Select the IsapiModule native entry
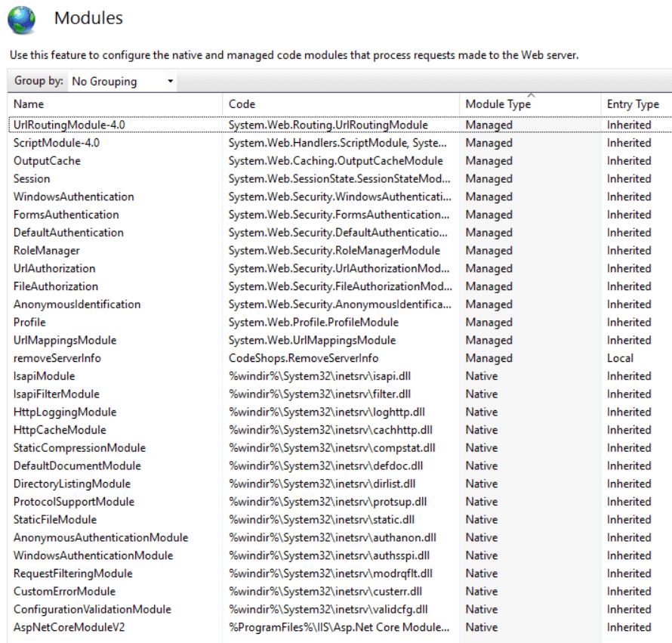This screenshot has height=643, width=672. pyautogui.click(x=45, y=376)
